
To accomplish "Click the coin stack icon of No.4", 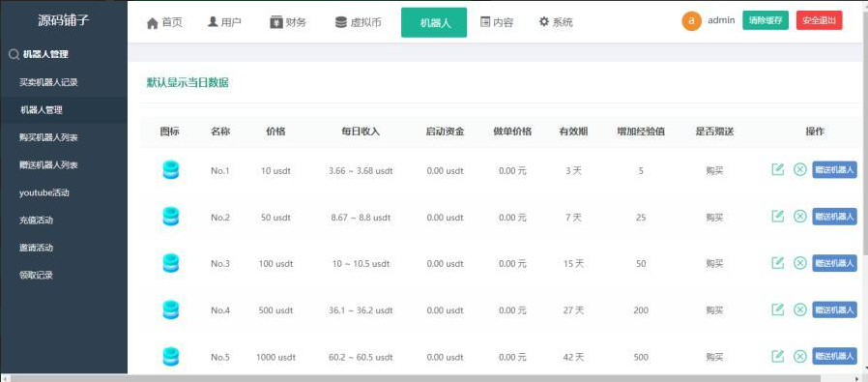I will click(170, 309).
